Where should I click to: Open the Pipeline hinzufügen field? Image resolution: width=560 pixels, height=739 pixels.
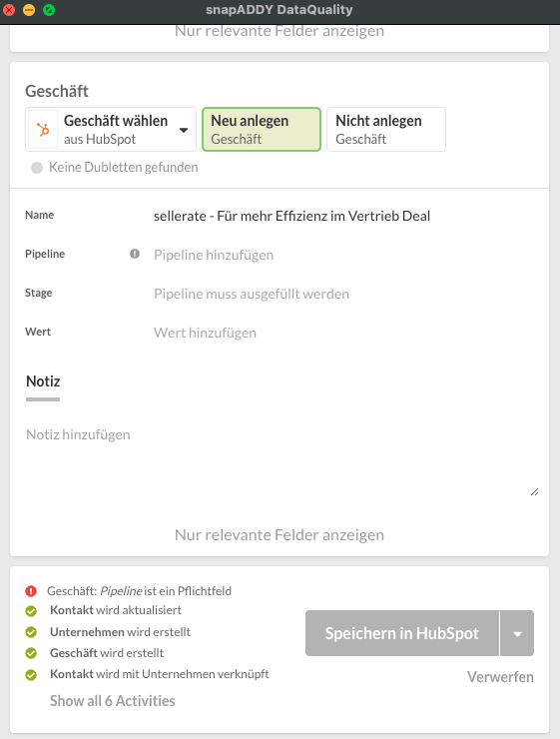point(214,255)
